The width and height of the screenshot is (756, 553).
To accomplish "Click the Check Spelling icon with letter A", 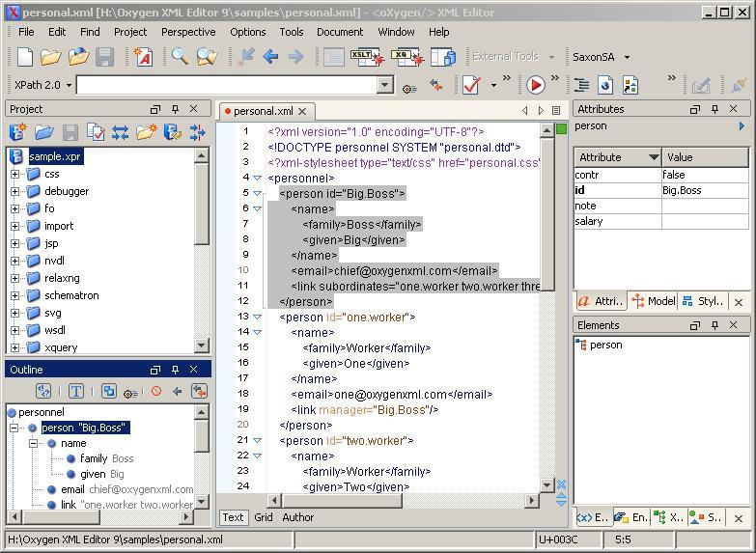I will click(143, 57).
